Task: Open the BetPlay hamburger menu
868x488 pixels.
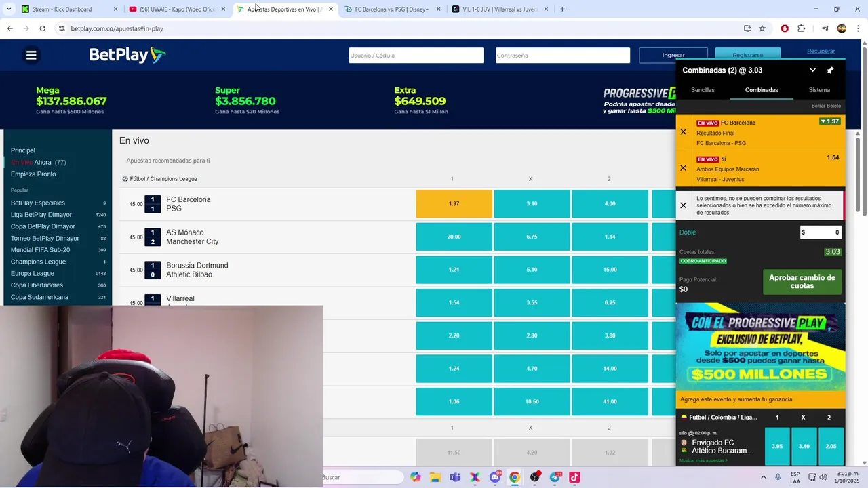Action: 31,55
